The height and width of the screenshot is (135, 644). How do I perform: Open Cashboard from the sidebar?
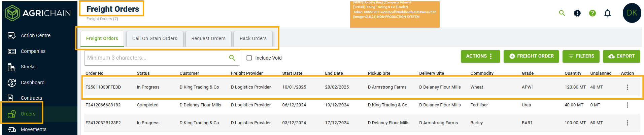point(32,82)
